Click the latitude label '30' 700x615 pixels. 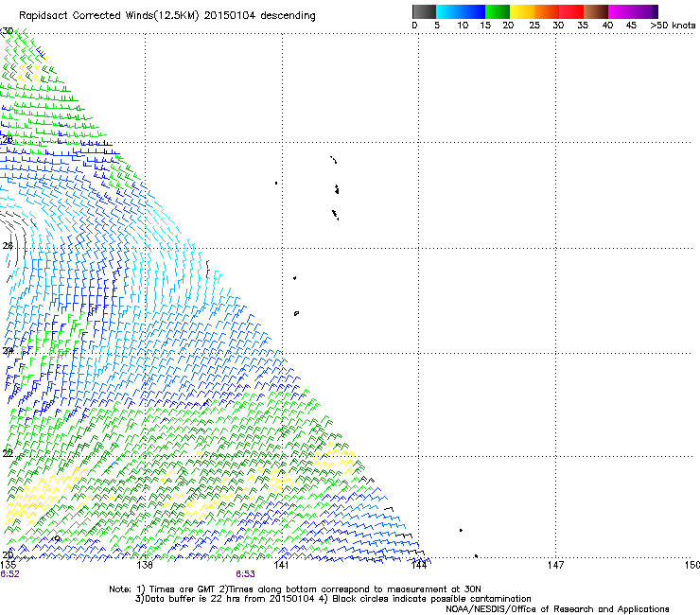click(8, 31)
